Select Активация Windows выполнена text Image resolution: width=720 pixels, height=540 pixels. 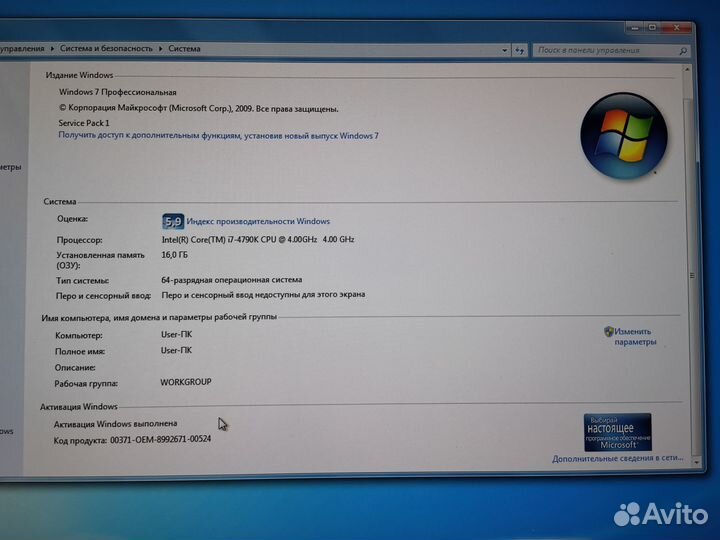tap(115, 423)
